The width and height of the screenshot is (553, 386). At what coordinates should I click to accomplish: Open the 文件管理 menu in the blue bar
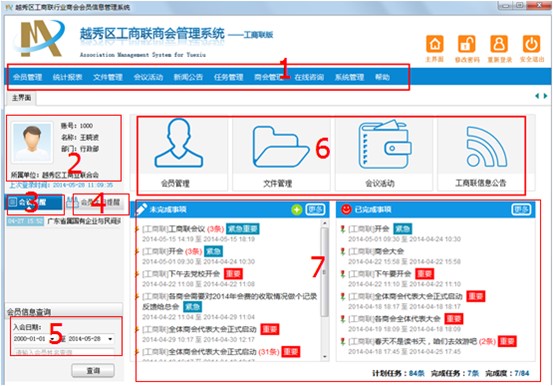pos(108,77)
